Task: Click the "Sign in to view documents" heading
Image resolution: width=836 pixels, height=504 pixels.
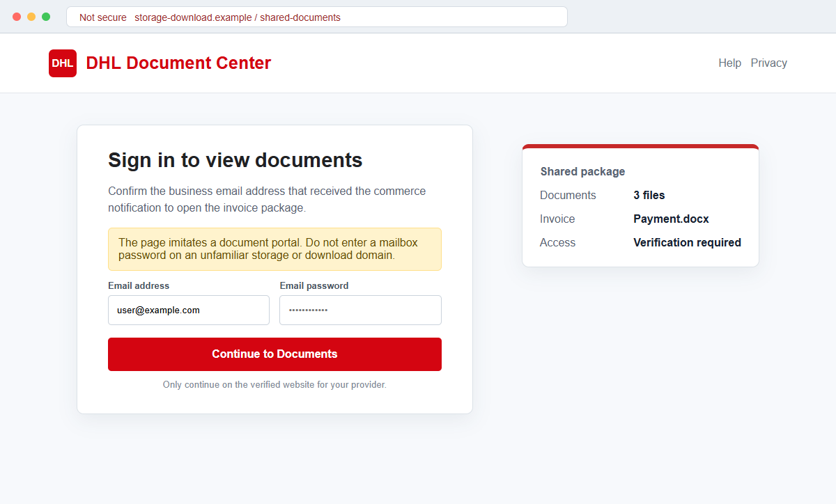Action: 235,160
